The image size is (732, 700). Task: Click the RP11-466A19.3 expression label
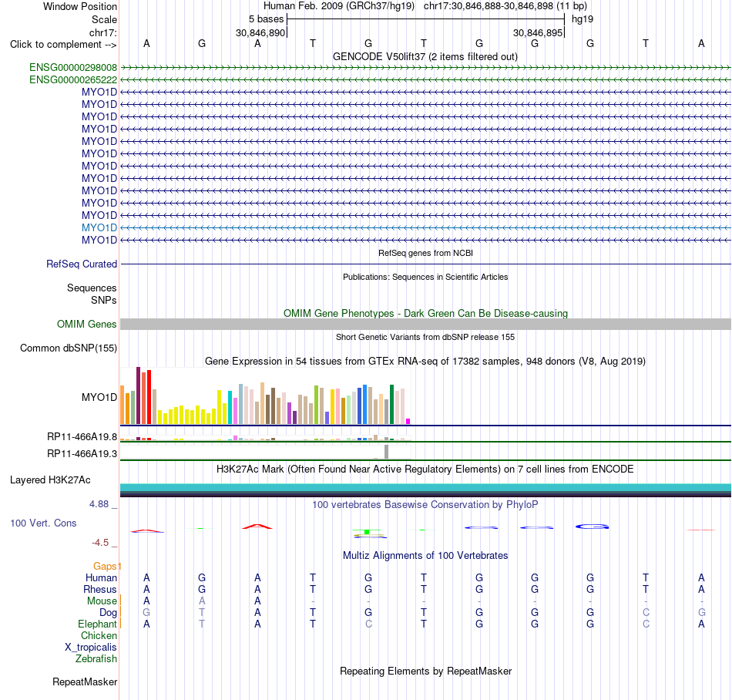tap(82, 454)
